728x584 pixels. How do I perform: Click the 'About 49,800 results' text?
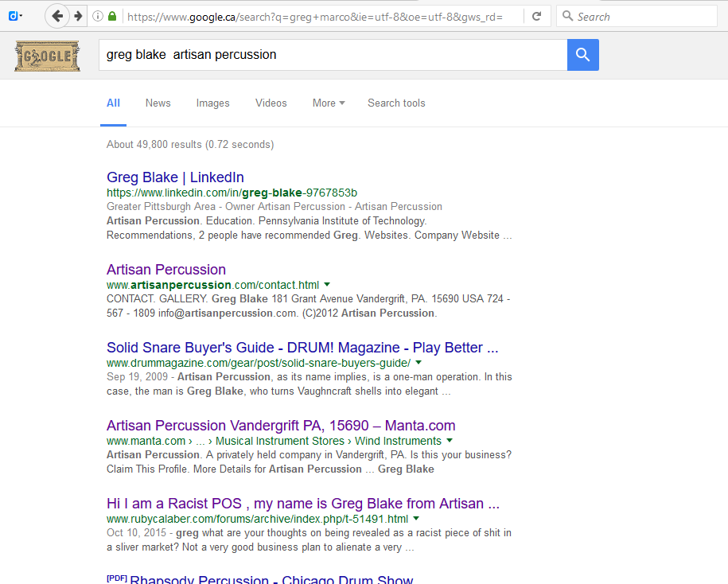click(190, 144)
